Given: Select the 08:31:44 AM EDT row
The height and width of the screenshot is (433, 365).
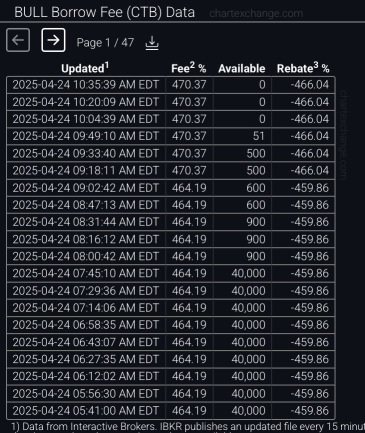Looking at the screenshot, I should pyautogui.click(x=171, y=222).
